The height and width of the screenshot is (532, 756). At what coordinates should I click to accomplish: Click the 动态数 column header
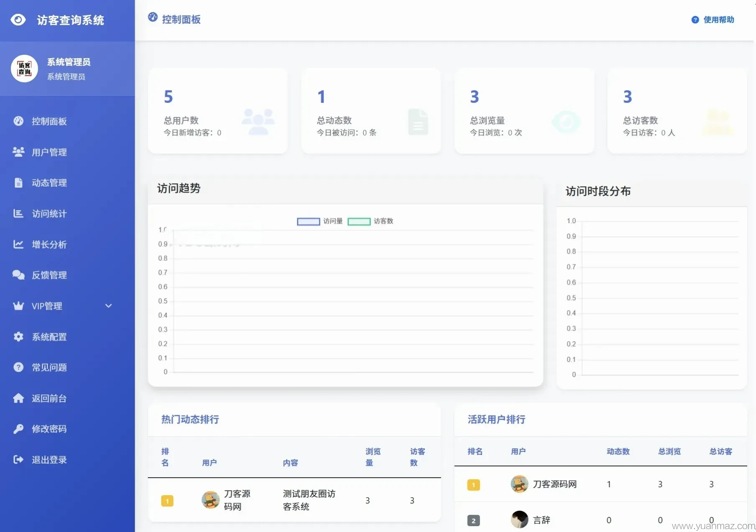[x=618, y=451]
